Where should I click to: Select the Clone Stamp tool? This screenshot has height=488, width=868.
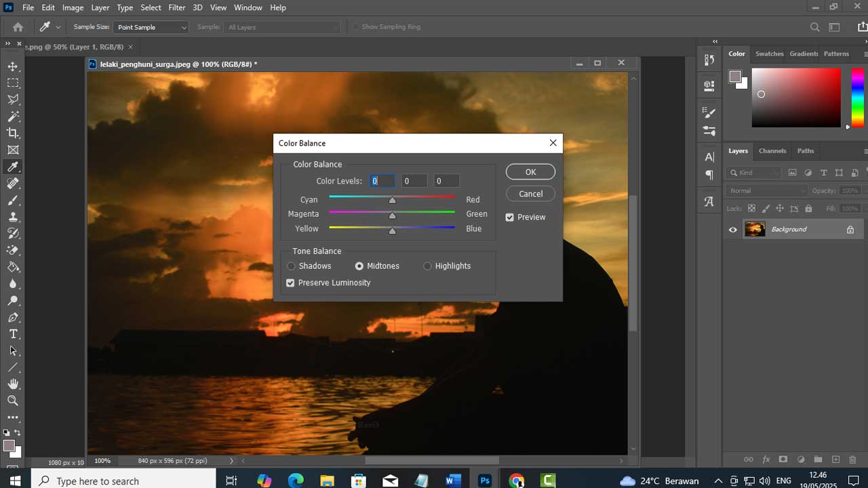13,217
